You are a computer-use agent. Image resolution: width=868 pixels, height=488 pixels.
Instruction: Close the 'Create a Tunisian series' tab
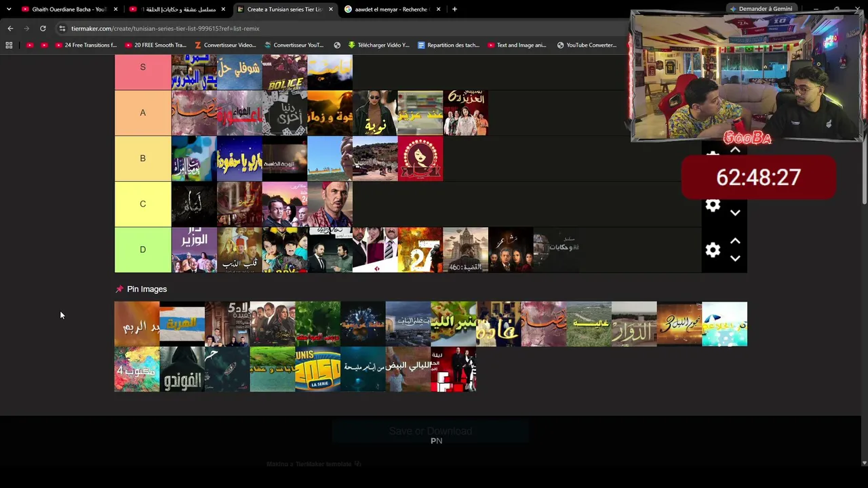tap(331, 9)
